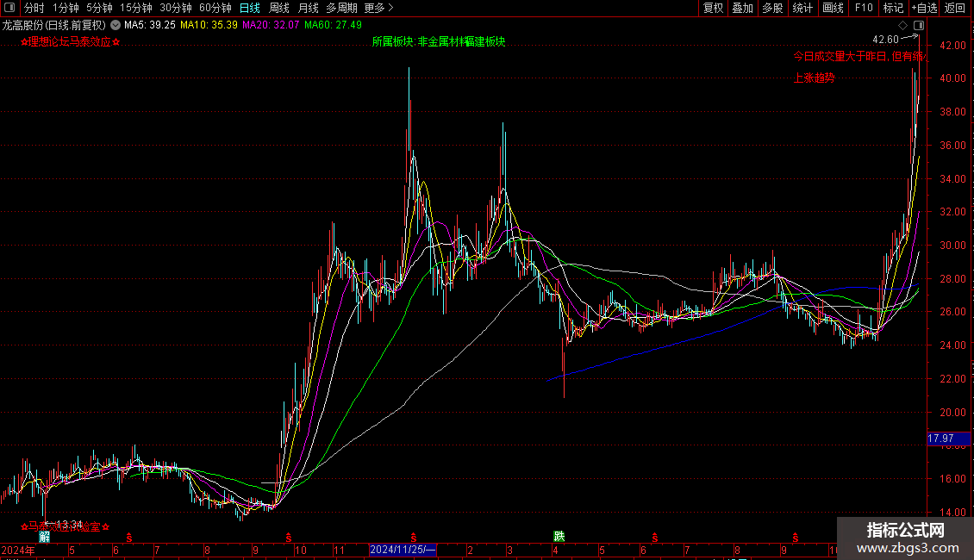Switch to 60分钟 period
Screen dimensions: 974x560
[215, 8]
